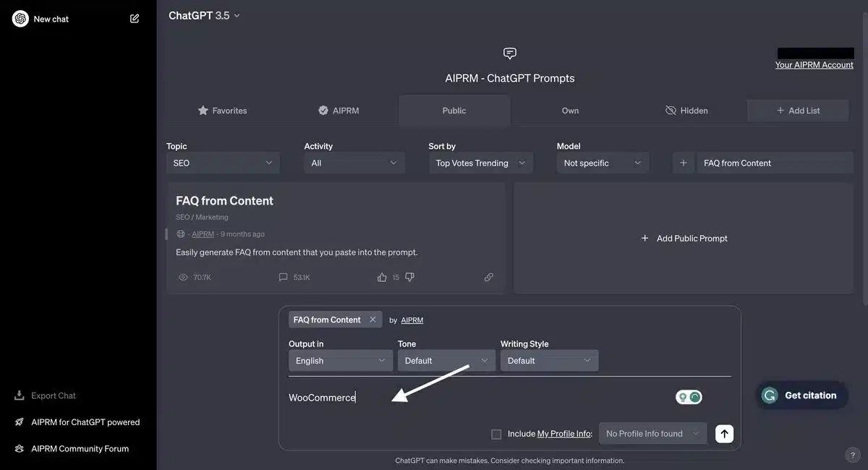
Task: Open the Writing Style Default dropdown
Action: (550, 361)
